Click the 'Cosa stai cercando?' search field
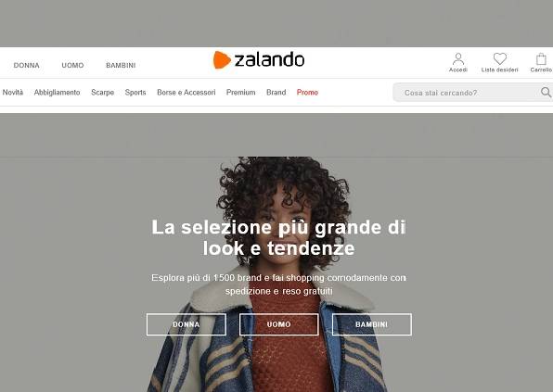Image resolution: width=553 pixels, height=392 pixels. (468, 93)
